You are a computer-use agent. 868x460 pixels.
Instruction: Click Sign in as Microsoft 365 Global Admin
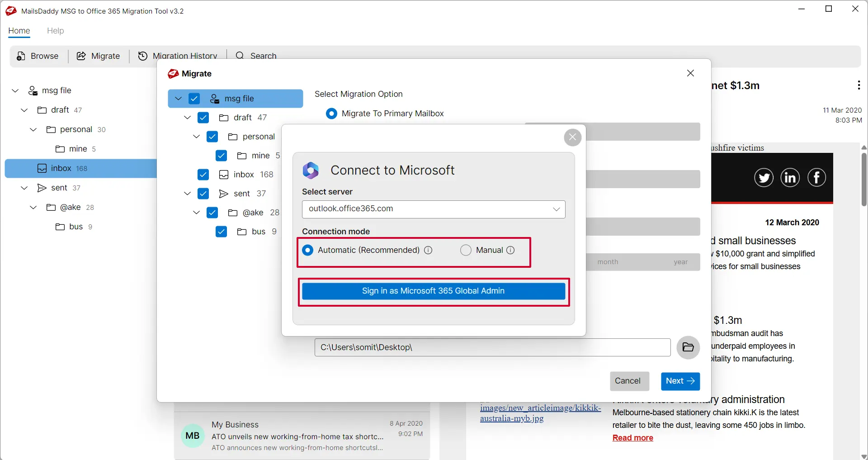pyautogui.click(x=434, y=291)
